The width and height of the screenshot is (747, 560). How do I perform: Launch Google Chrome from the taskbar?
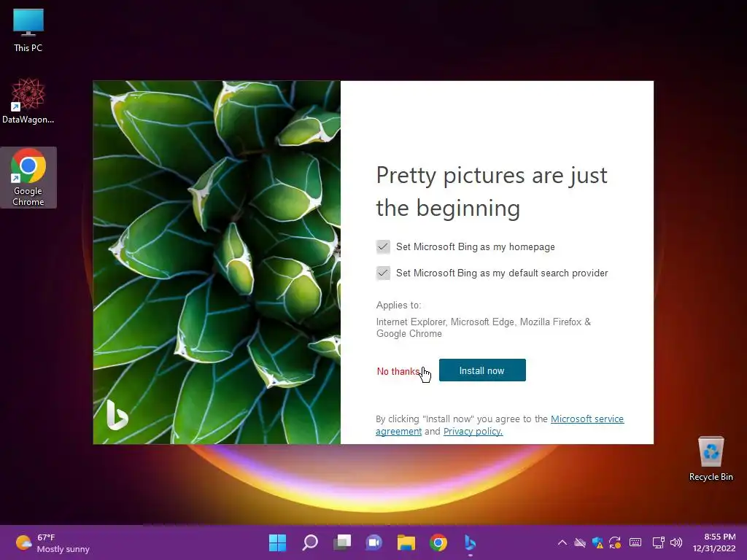(438, 542)
